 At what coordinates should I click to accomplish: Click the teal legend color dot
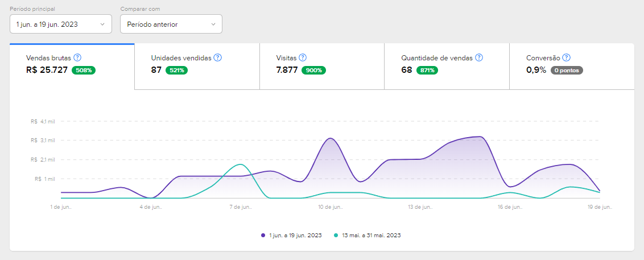336,235
